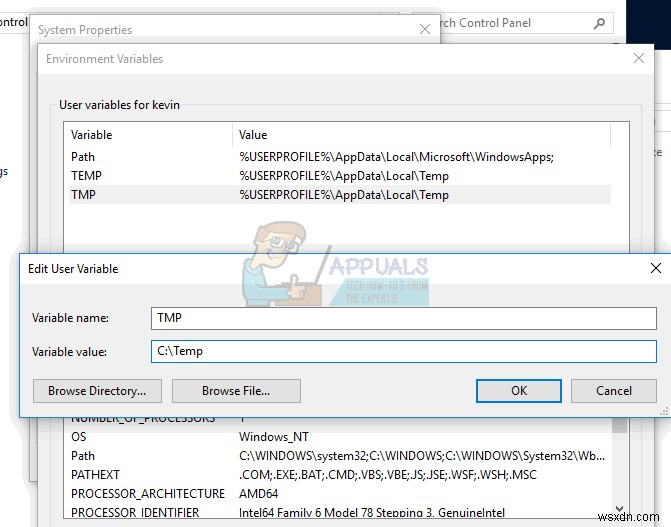Viewport: 671px width, 527px height.
Task: Click the system variables list scrollbar thumb
Action: [x=619, y=425]
